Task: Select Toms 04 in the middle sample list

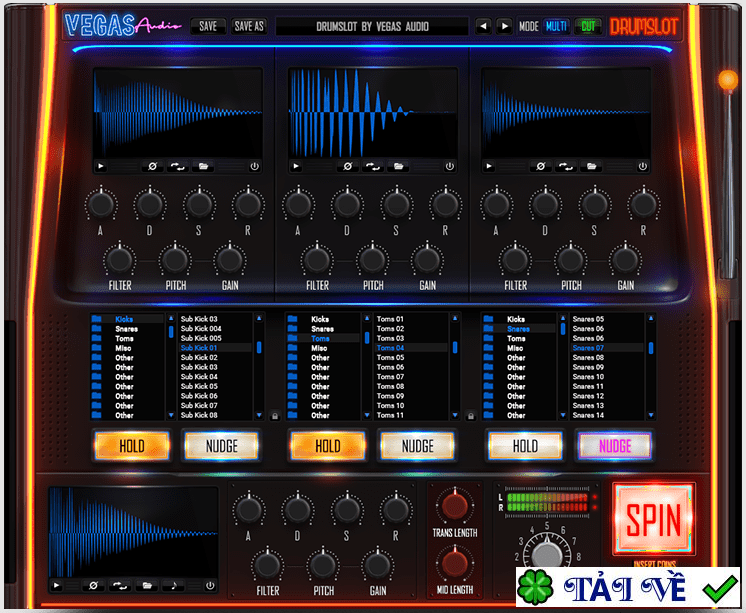Action: (411, 348)
